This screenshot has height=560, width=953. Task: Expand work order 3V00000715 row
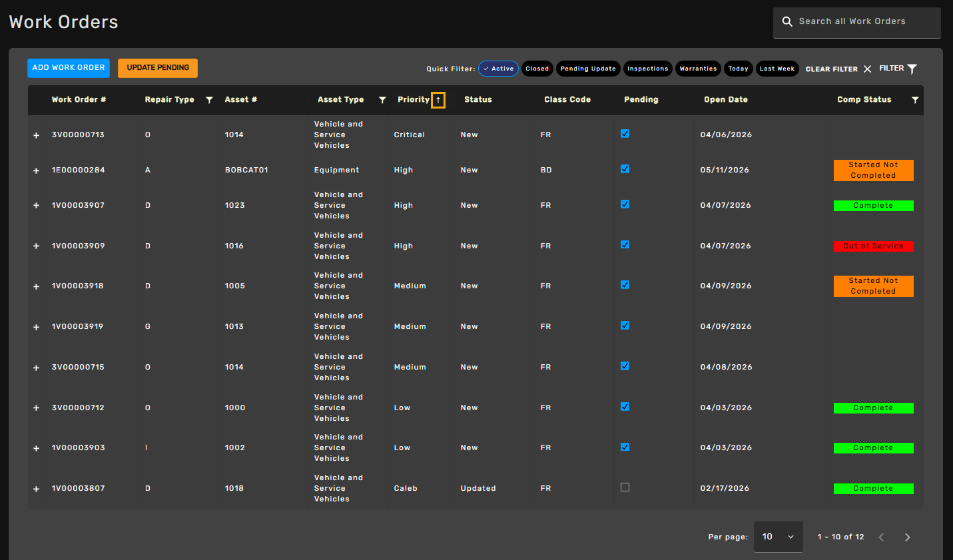click(x=37, y=368)
